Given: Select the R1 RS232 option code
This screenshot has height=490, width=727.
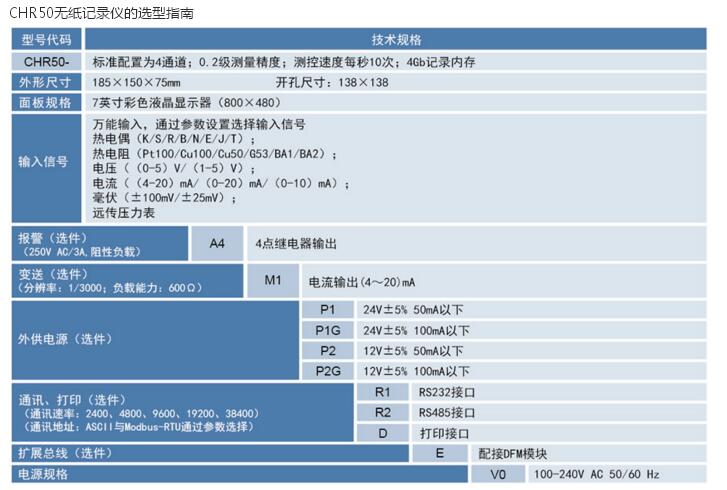Looking at the screenshot, I should point(383,392).
